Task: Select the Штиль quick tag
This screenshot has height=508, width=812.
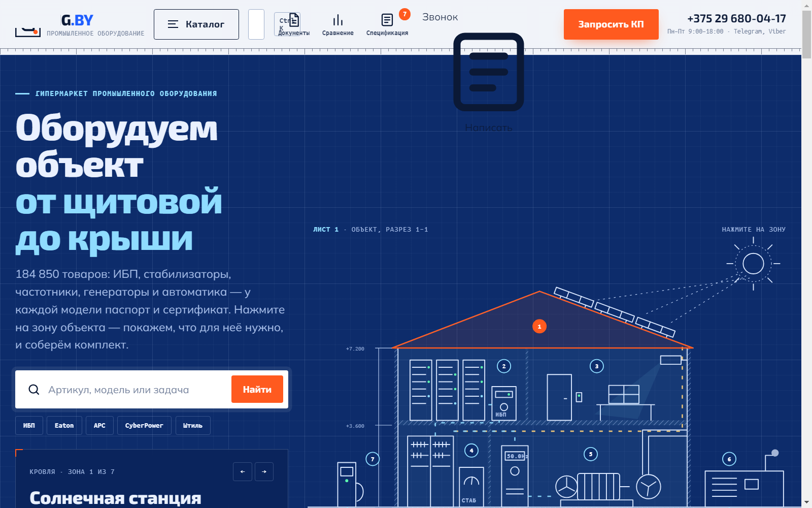Action: (193, 426)
